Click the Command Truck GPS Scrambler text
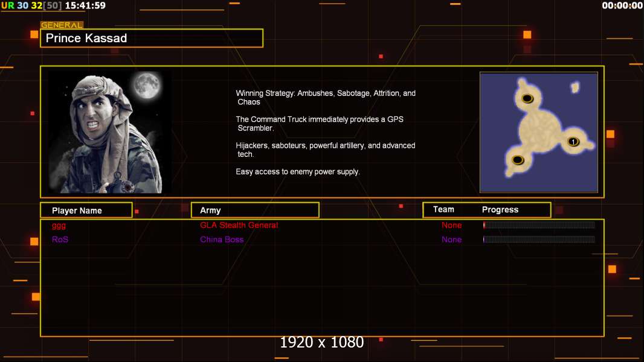The height and width of the screenshot is (362, 644). 320,124
